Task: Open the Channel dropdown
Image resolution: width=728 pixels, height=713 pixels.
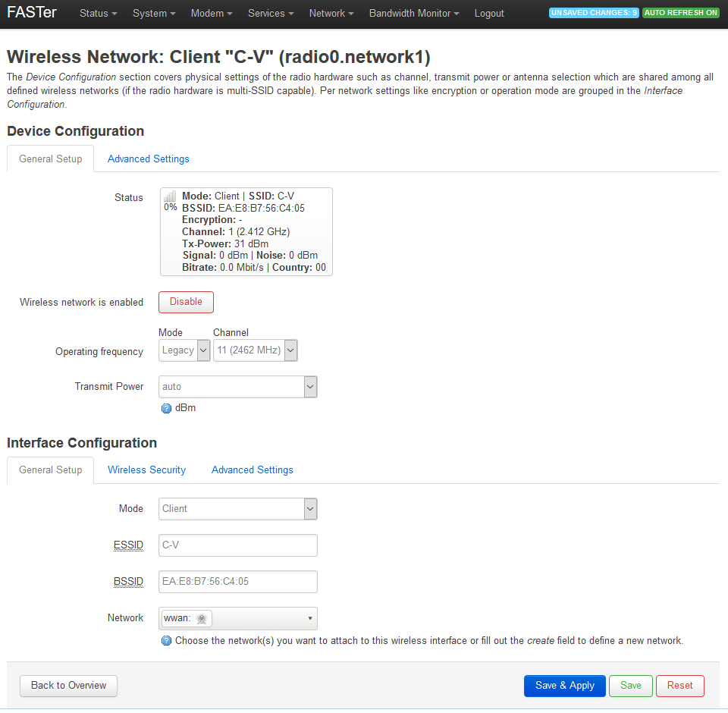Action: (255, 350)
